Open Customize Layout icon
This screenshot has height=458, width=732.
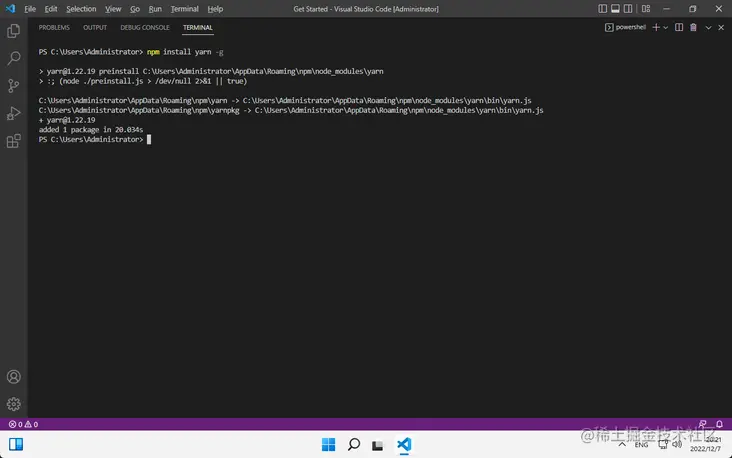tap(646, 8)
